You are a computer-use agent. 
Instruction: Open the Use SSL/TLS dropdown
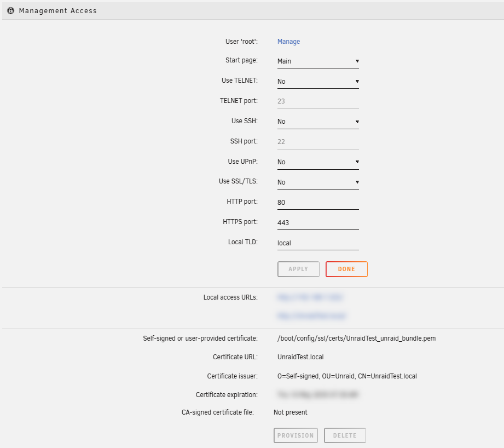[x=317, y=181]
